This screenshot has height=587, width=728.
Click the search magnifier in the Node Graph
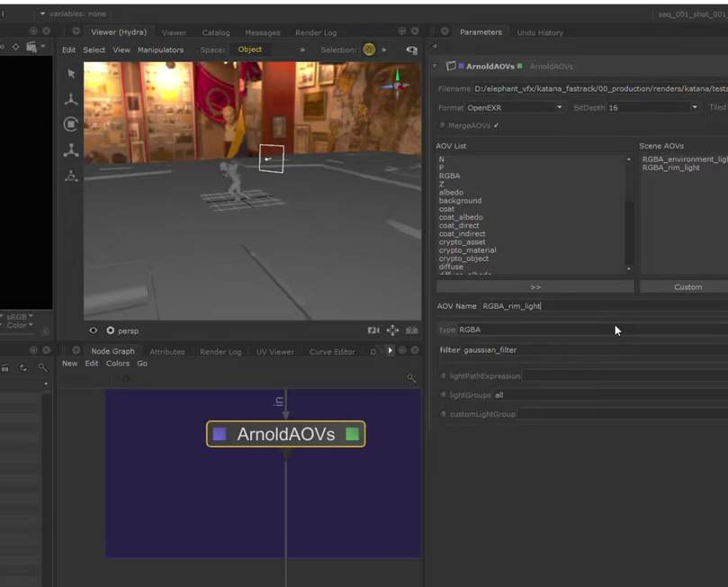click(x=411, y=379)
